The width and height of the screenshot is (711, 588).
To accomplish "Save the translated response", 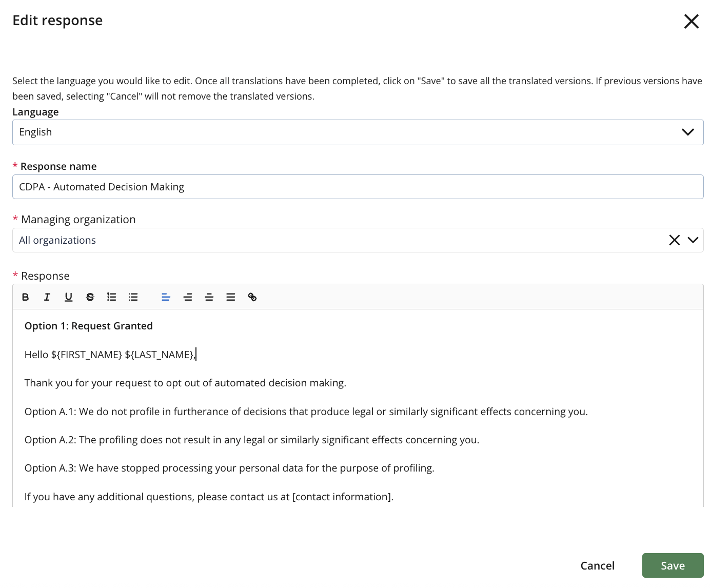I will pyautogui.click(x=673, y=565).
